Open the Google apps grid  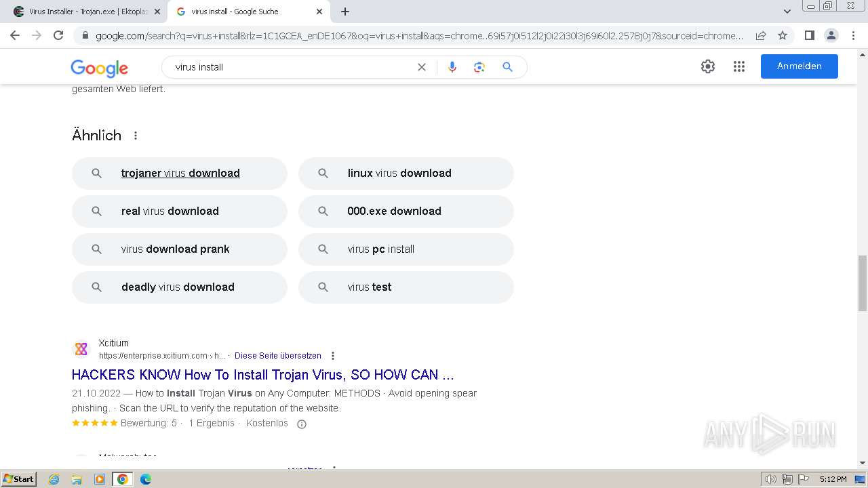739,66
